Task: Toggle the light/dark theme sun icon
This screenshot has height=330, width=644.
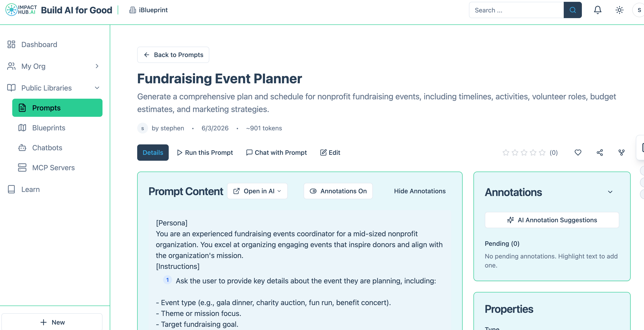Action: [619, 10]
